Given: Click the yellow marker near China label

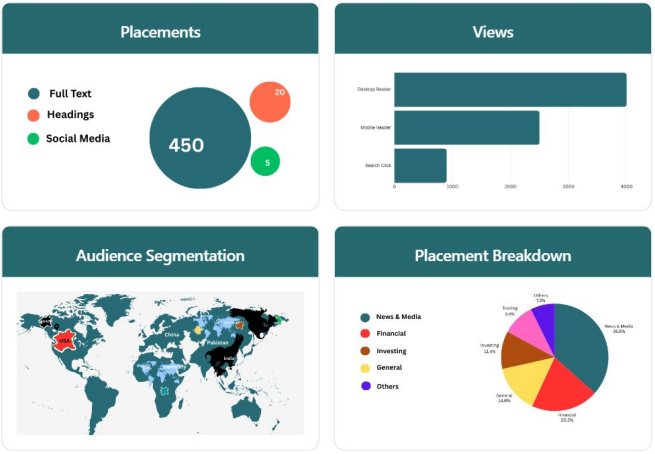Looking at the screenshot, I should click(198, 328).
